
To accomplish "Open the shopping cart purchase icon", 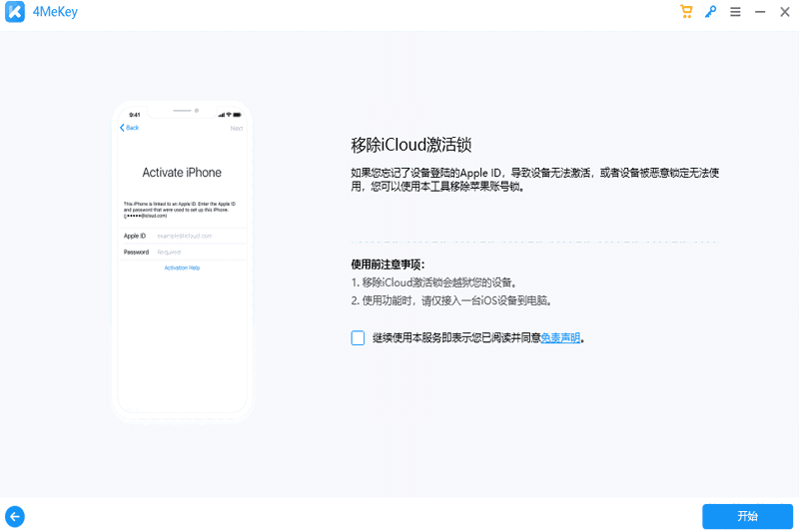I will [x=686, y=11].
